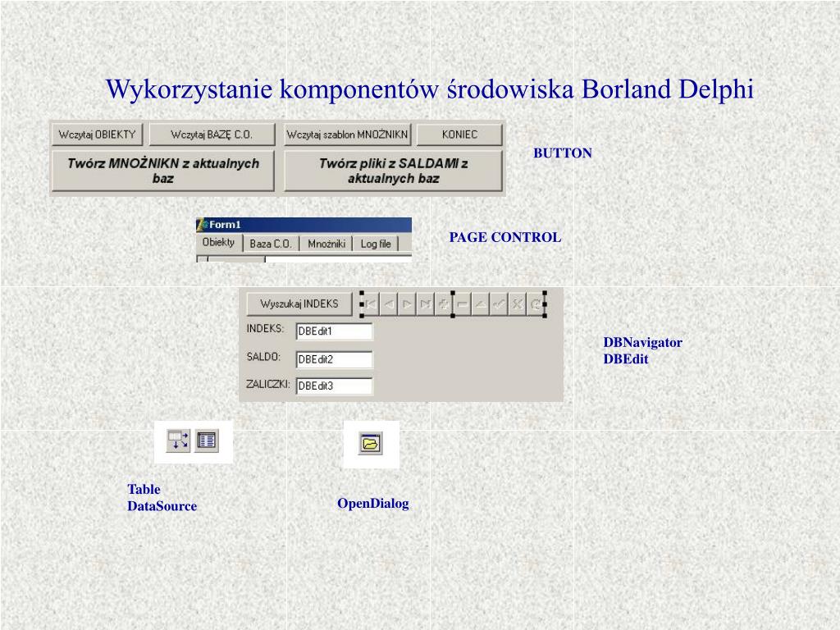Click the ZALICZKI: label
The width and height of the screenshot is (840, 630).
tap(268, 384)
